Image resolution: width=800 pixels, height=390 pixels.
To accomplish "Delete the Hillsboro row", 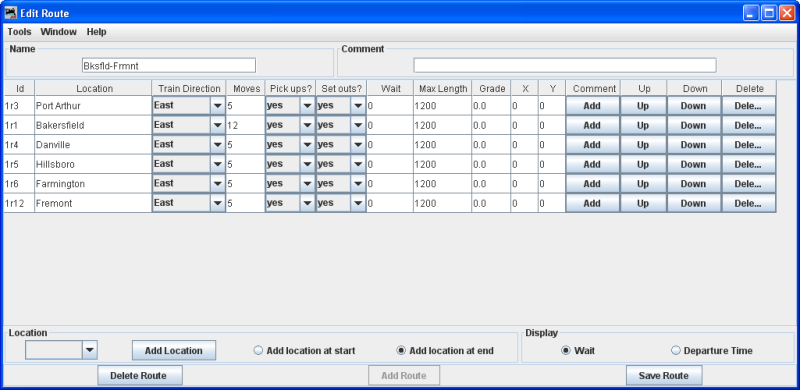I will pos(748,164).
